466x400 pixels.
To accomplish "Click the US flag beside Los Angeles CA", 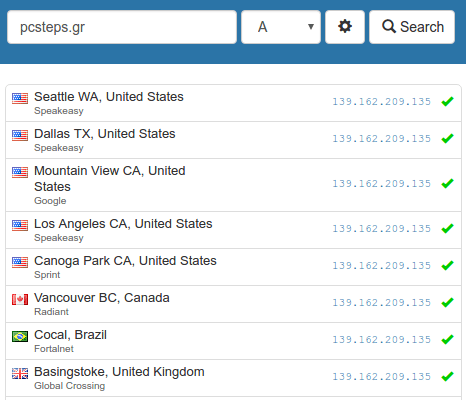I will point(20,225).
